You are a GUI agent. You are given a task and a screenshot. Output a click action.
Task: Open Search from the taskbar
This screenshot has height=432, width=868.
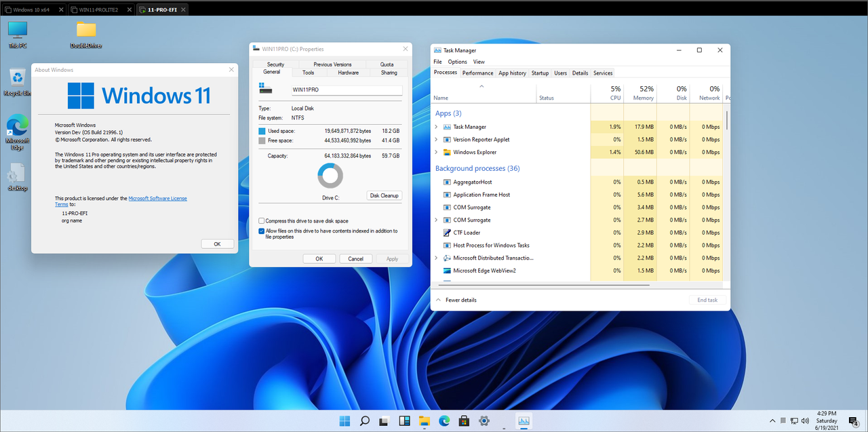pos(365,420)
